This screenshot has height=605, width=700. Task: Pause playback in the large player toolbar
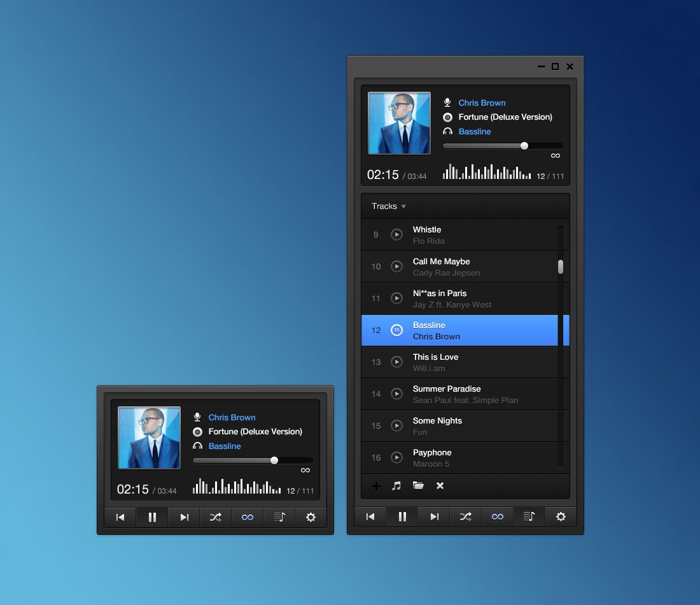[402, 517]
